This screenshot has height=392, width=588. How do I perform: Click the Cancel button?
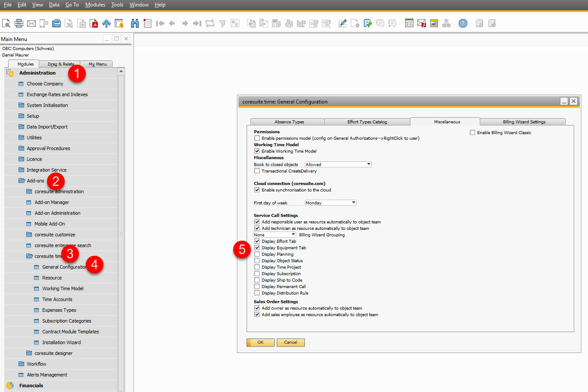coord(291,342)
